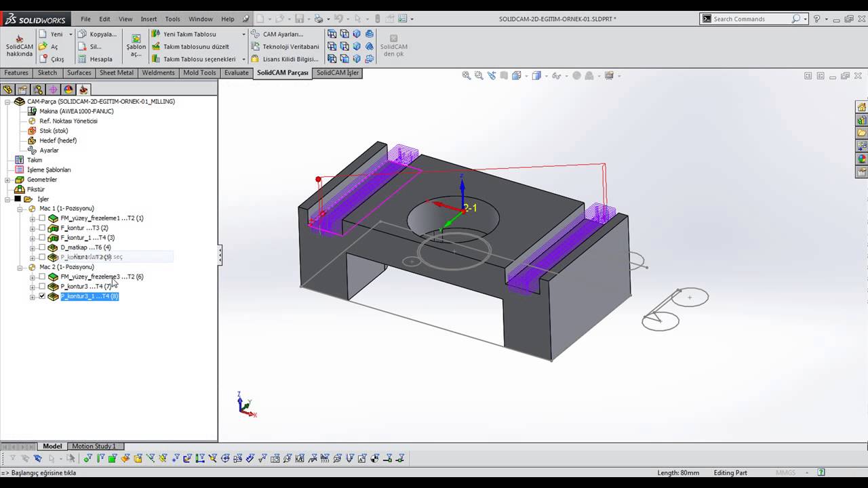Image resolution: width=868 pixels, height=488 pixels.
Task: Tick checkbox for F_kontur ...T3 (2)
Action: pos(42,228)
